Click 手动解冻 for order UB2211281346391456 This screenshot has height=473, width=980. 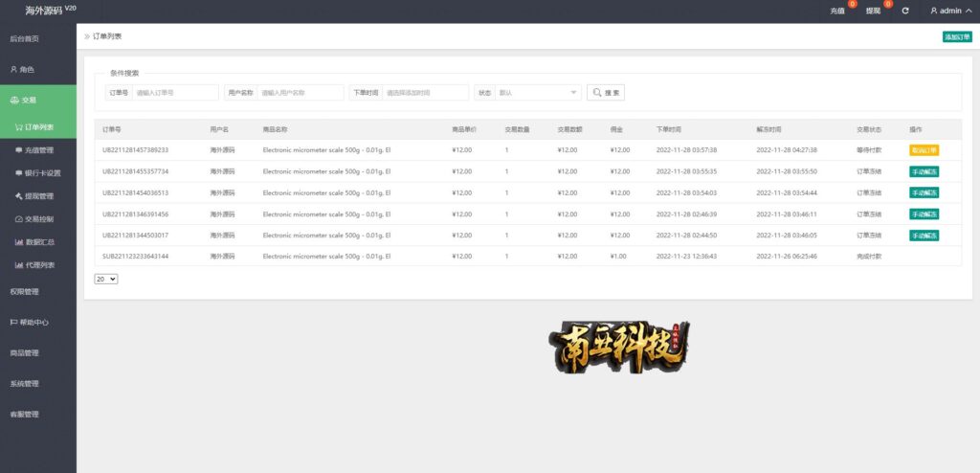924,214
